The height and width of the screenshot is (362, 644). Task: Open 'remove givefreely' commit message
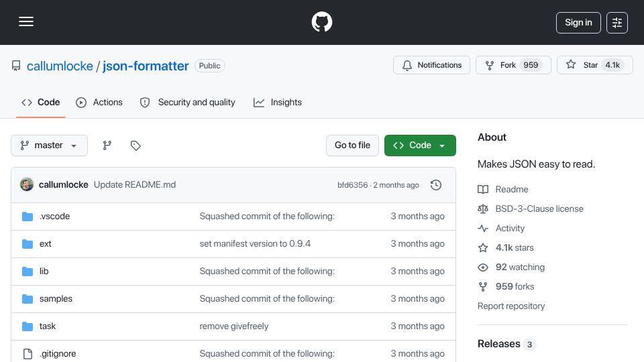[x=234, y=326]
